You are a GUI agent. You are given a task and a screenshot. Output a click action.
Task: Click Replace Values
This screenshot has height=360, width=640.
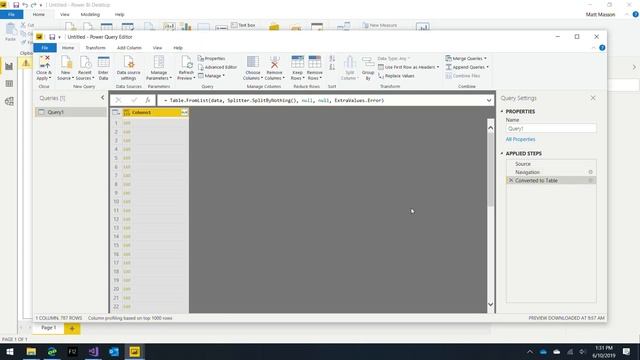(x=396, y=76)
